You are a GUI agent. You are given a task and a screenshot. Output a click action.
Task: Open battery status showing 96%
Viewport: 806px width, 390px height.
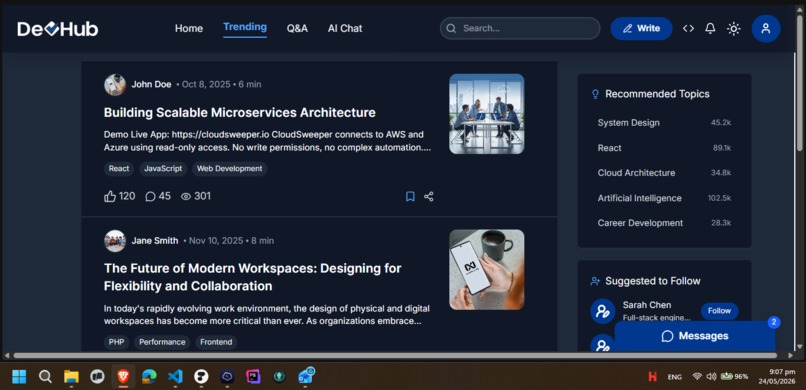[x=735, y=377]
